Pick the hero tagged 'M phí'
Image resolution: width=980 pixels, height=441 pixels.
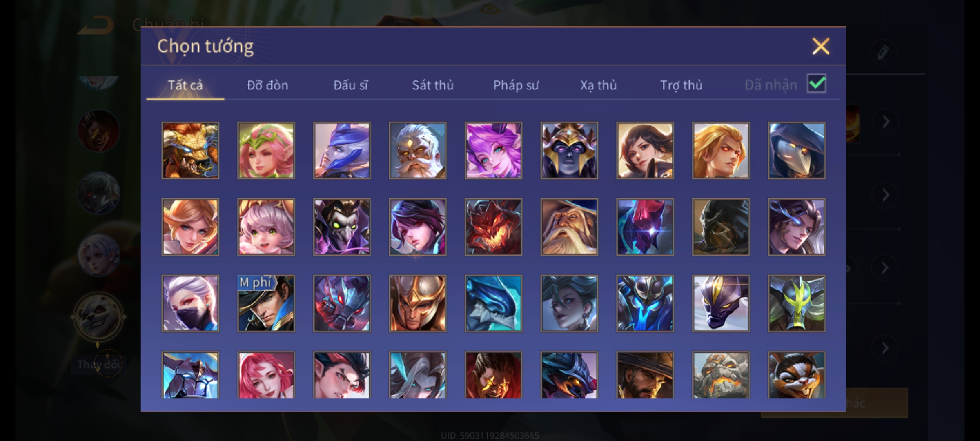click(266, 303)
